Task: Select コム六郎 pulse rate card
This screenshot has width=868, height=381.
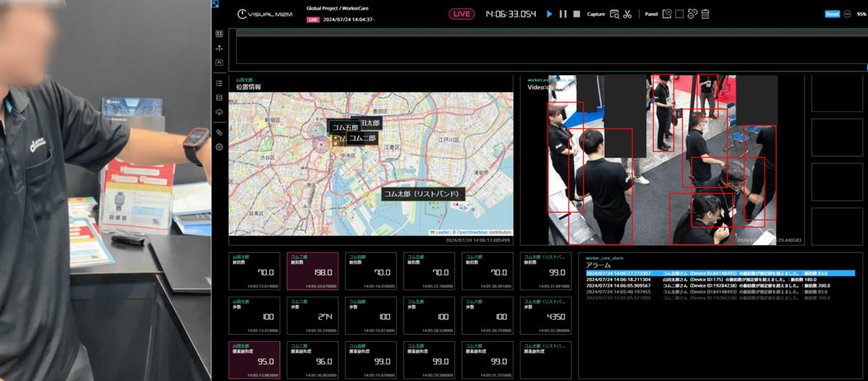Action: [488, 271]
